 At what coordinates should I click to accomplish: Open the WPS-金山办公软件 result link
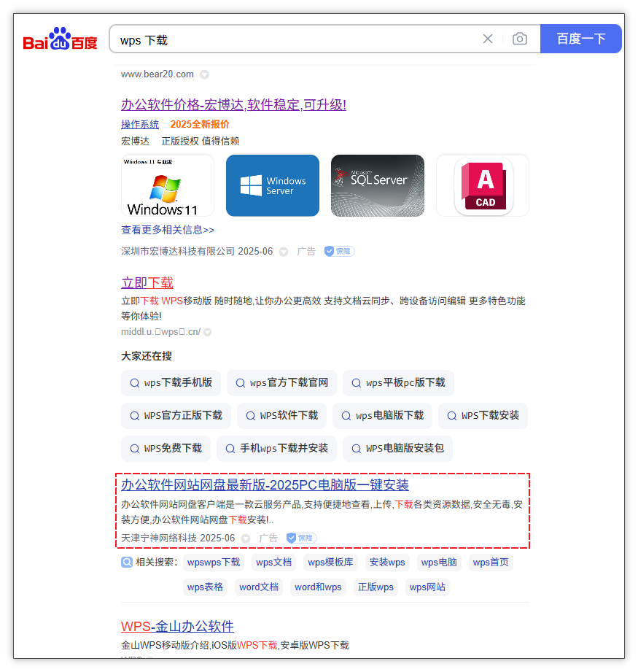pos(177,626)
